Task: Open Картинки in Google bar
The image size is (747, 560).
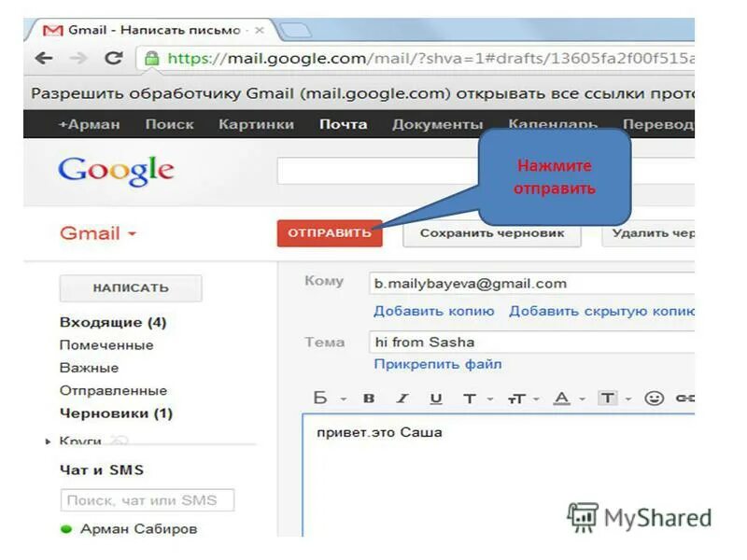Action: coord(256,124)
